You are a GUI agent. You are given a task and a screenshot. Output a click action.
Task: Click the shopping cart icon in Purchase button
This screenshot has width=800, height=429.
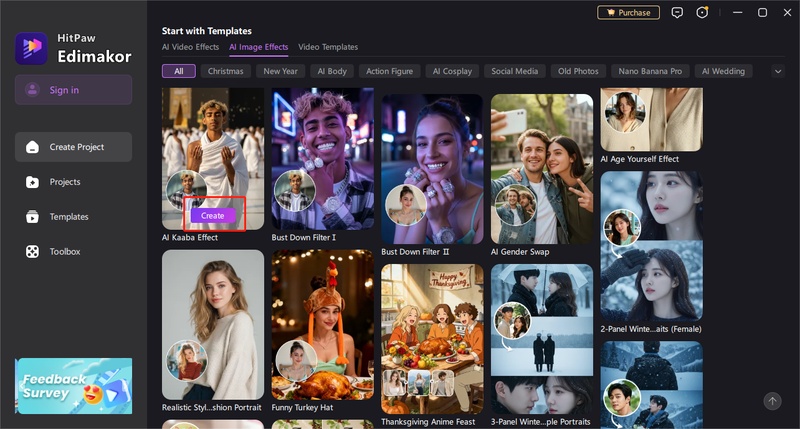pyautogui.click(x=611, y=13)
